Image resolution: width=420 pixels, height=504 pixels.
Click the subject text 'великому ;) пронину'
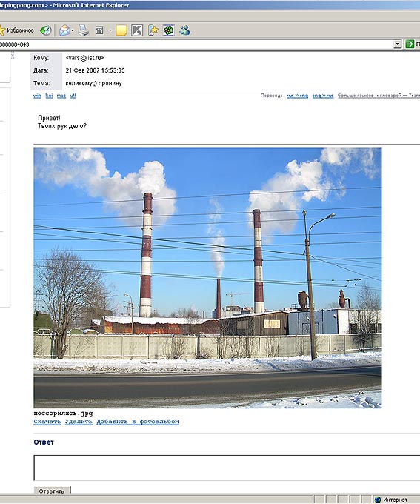[93, 83]
